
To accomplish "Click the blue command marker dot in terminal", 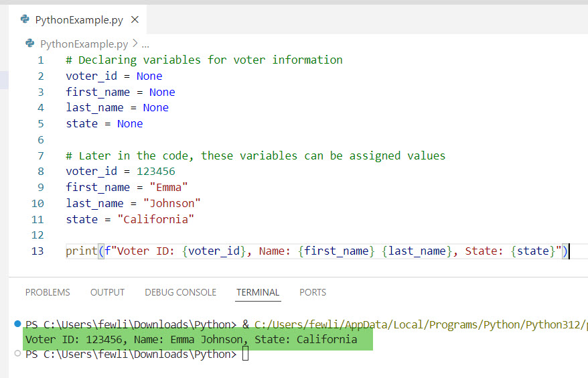I will click(x=17, y=324).
